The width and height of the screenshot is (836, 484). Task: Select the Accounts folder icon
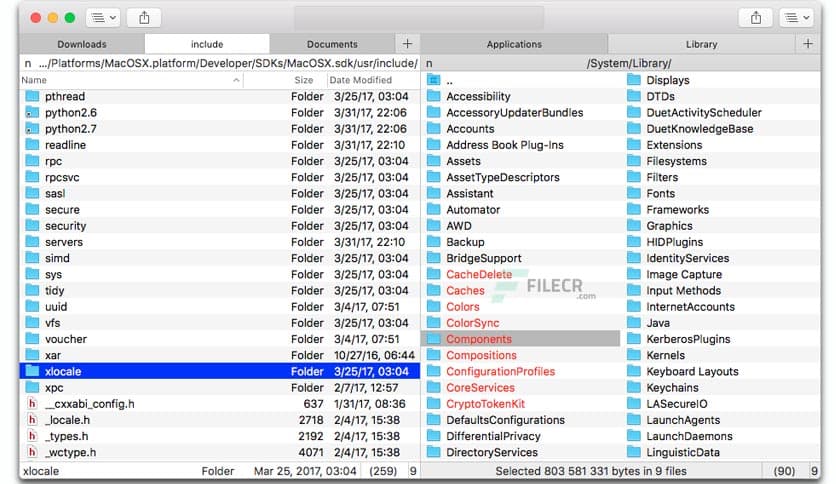point(433,128)
